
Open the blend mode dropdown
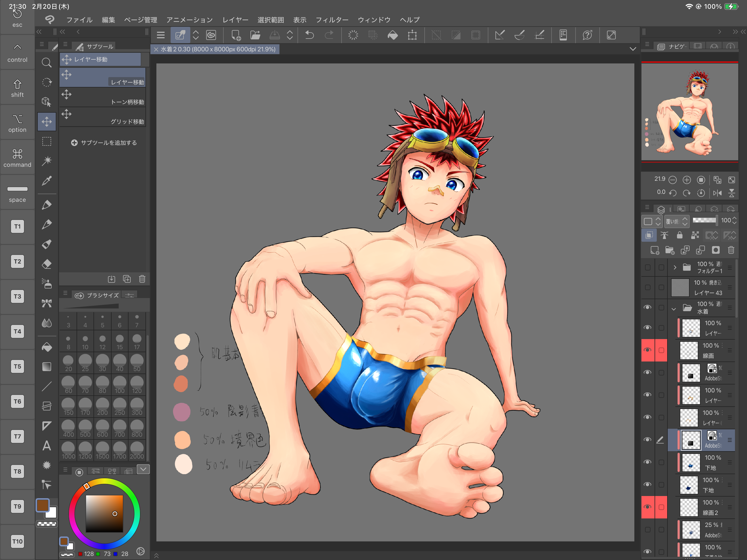pyautogui.click(x=677, y=221)
